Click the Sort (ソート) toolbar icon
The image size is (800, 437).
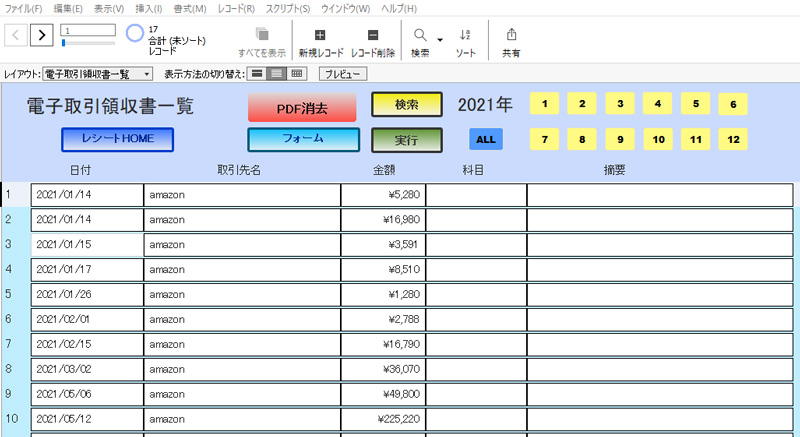pyautogui.click(x=465, y=35)
